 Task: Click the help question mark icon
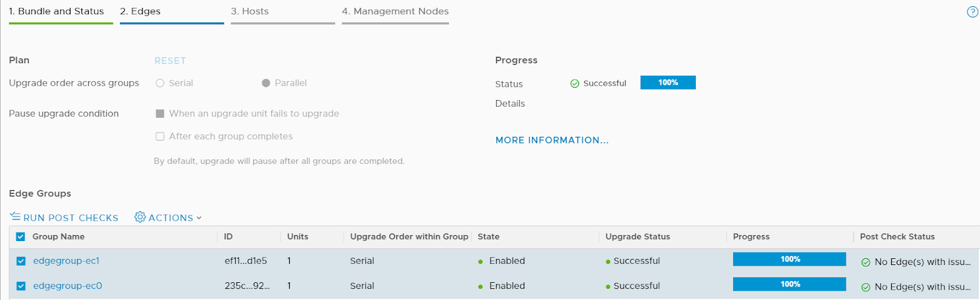coord(972,12)
